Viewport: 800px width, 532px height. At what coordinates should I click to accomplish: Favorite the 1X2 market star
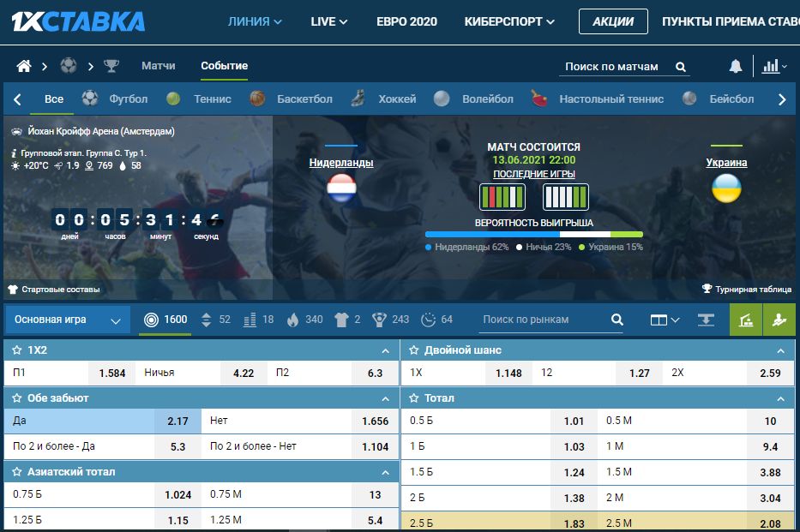tap(17, 350)
